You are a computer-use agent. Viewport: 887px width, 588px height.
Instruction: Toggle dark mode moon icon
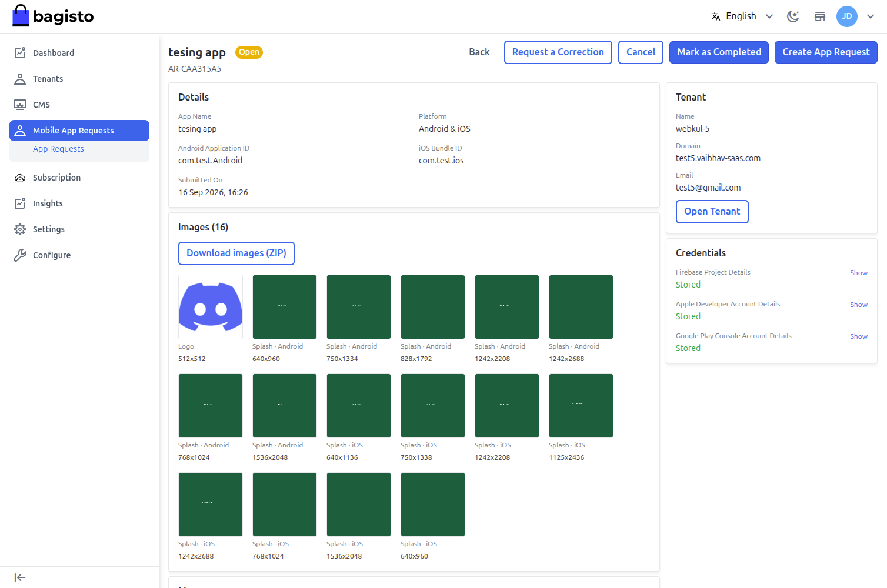(x=793, y=16)
